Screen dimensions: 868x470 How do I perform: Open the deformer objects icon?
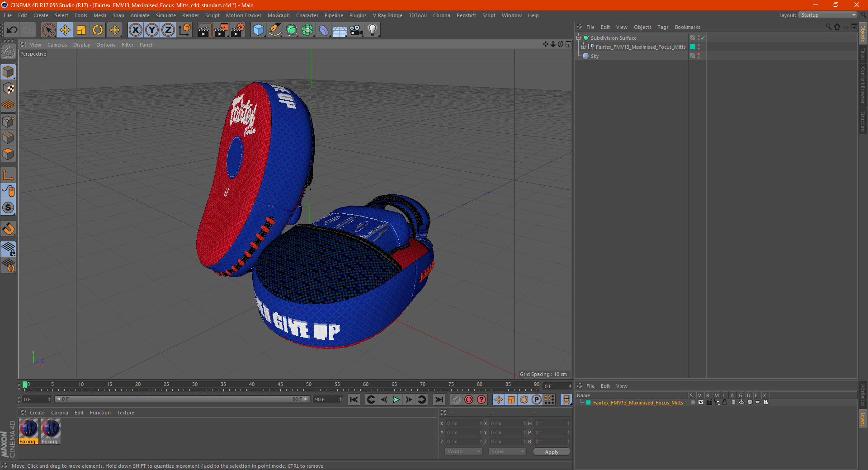(324, 30)
